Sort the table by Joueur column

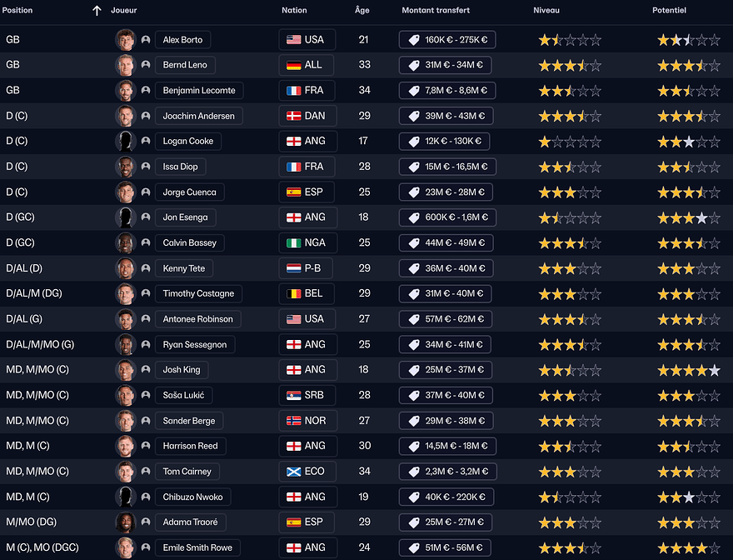coord(124,11)
